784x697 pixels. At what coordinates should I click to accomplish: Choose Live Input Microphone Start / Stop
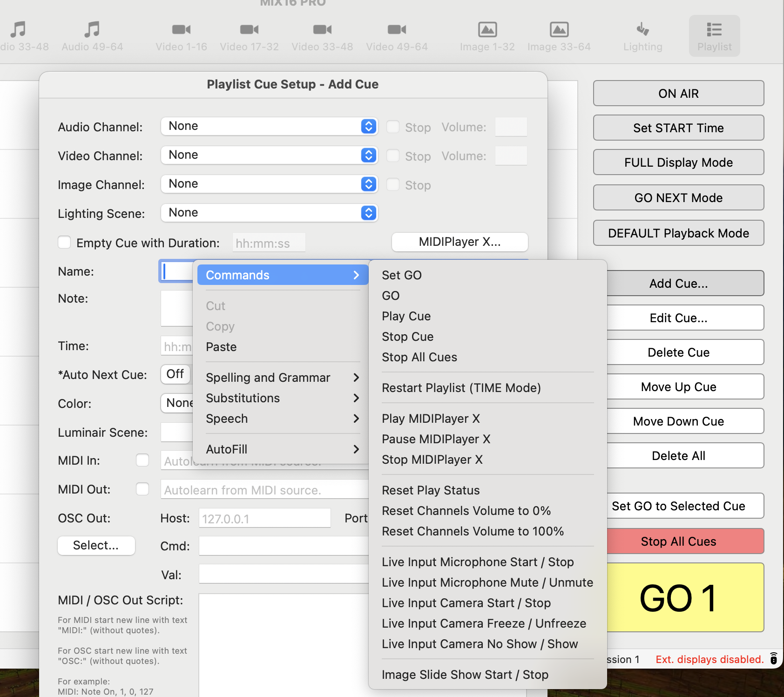[487, 562]
